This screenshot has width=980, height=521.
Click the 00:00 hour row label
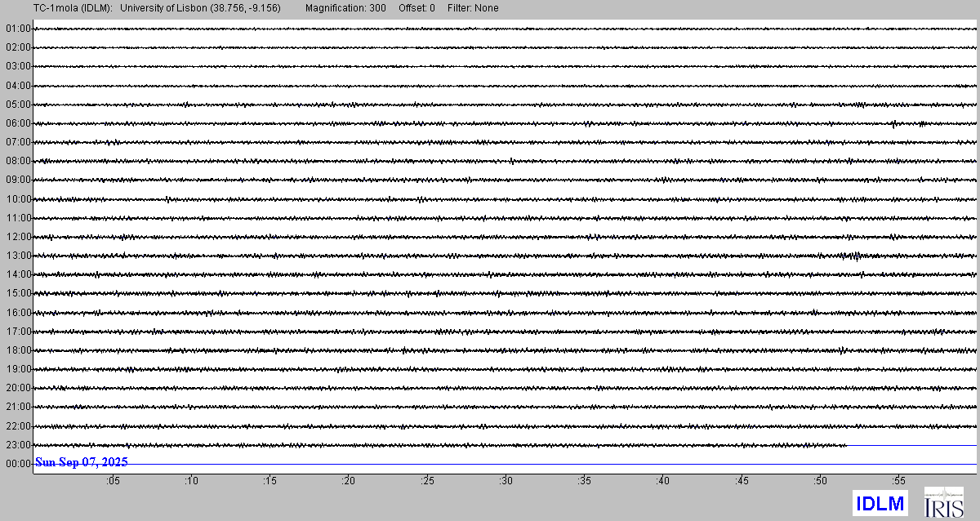(17, 464)
